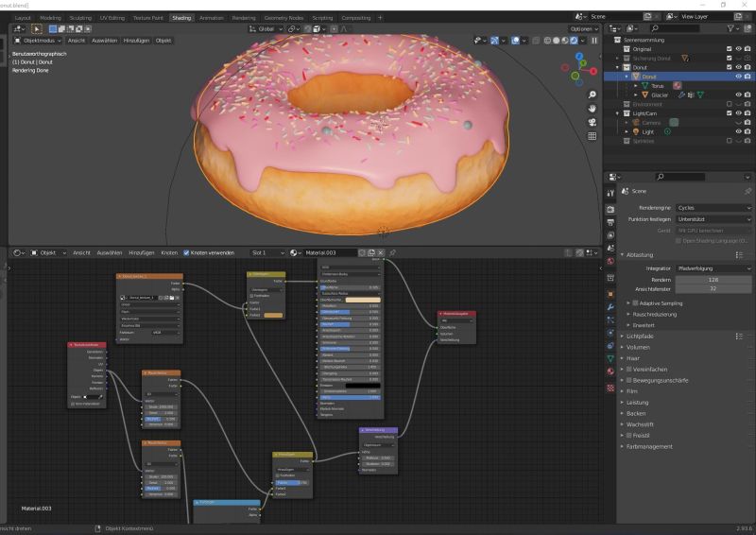Open the Knoten menu in node editor
The height and width of the screenshot is (535, 756).
169,252
